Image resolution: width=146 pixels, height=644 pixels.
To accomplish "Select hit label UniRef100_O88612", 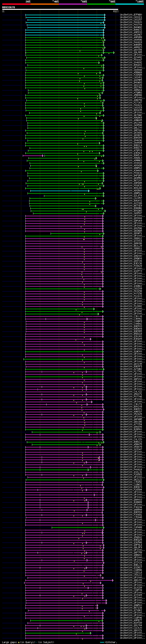I will [x=131, y=238].
